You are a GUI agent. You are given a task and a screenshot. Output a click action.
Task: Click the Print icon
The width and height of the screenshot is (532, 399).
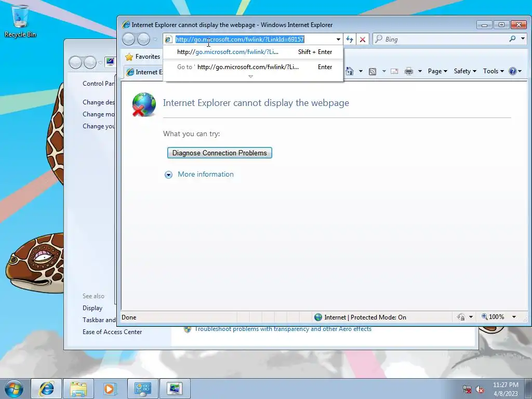[409, 71]
